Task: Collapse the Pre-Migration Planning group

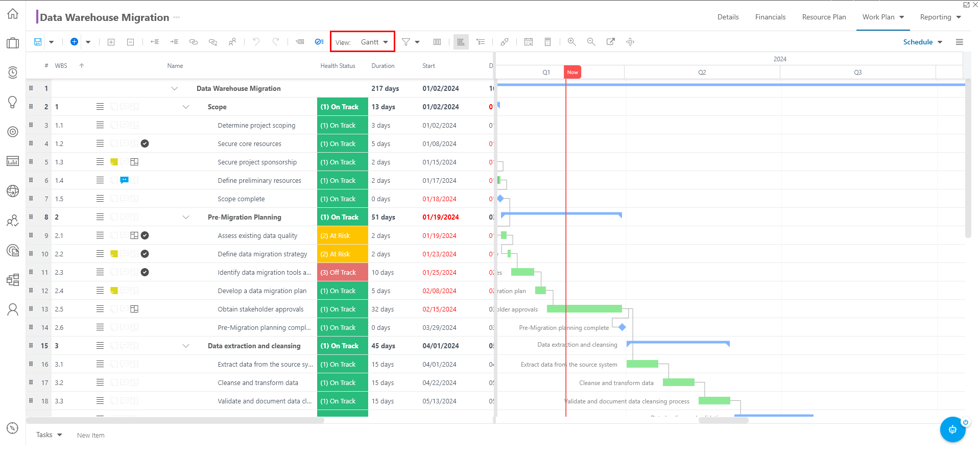Action: [186, 217]
